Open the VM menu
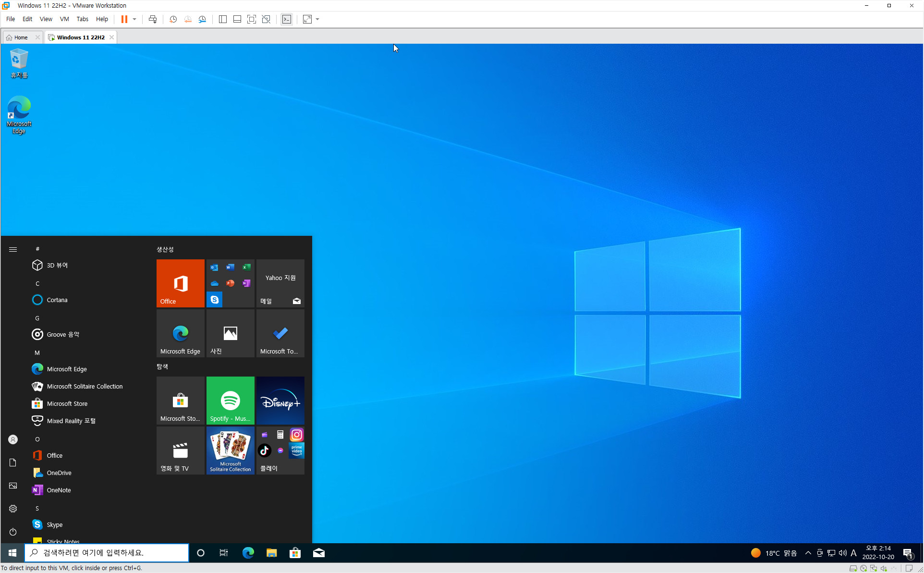The width and height of the screenshot is (924, 573). tap(64, 19)
